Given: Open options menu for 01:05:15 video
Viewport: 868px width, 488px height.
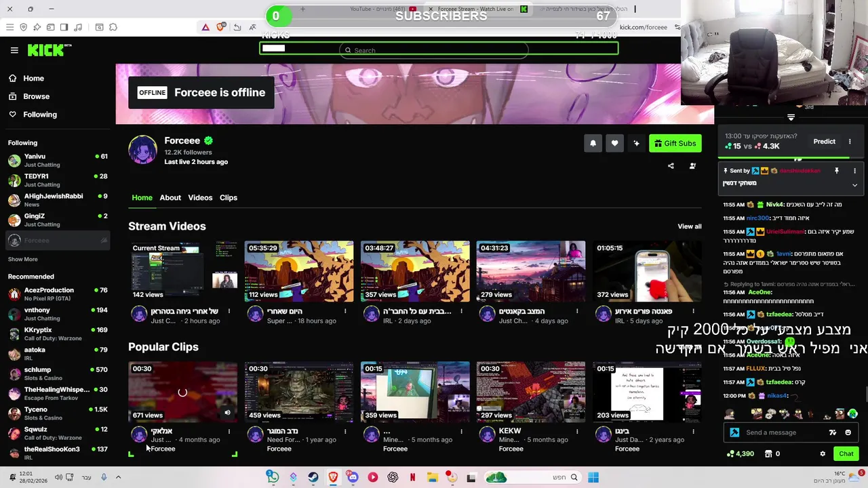Looking at the screenshot, I should tap(693, 311).
